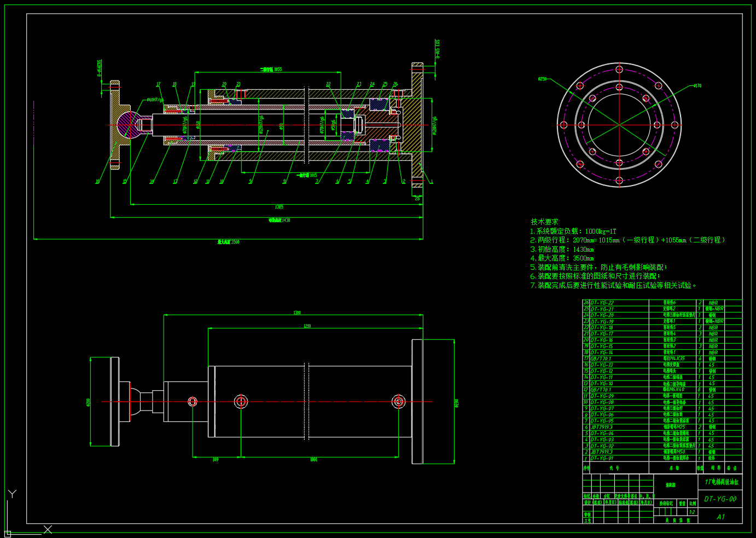Click the 1430 initial height dimension
This screenshot has width=756, height=538.
279,220
